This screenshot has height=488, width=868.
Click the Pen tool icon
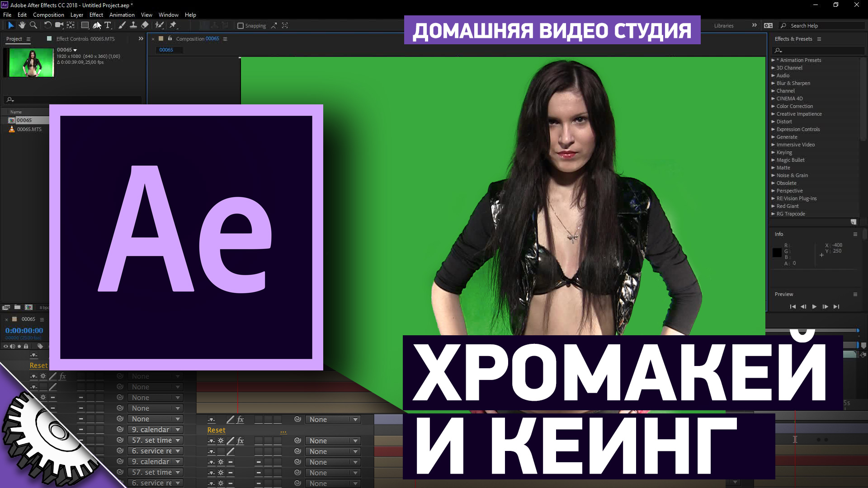click(x=95, y=25)
